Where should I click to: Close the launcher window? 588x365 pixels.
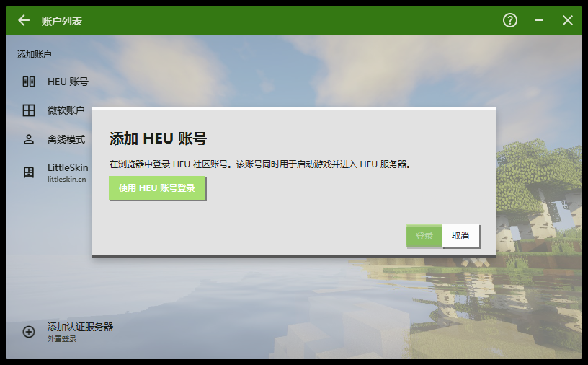coord(567,20)
